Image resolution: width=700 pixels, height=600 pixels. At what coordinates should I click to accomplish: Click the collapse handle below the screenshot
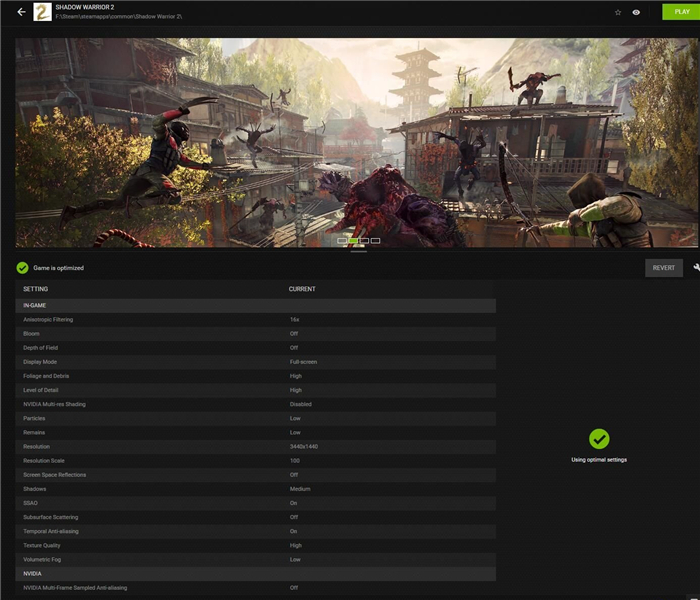tap(358, 252)
